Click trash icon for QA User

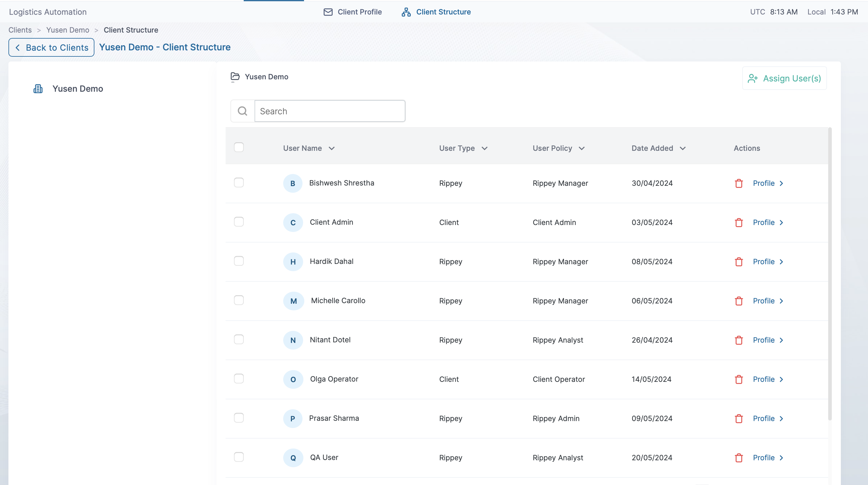click(x=739, y=458)
